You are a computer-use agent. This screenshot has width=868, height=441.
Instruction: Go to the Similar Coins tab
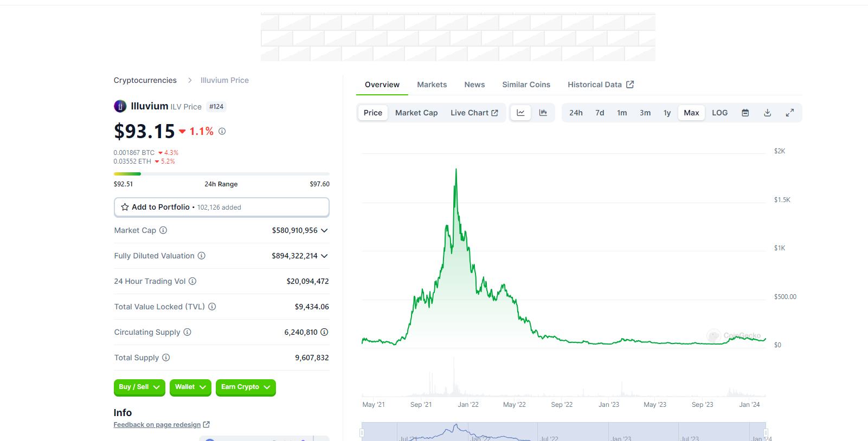tap(526, 85)
